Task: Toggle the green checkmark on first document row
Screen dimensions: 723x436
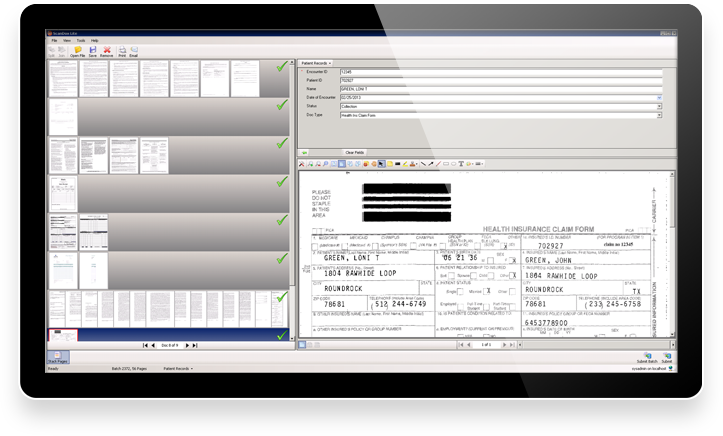Action: 281,68
